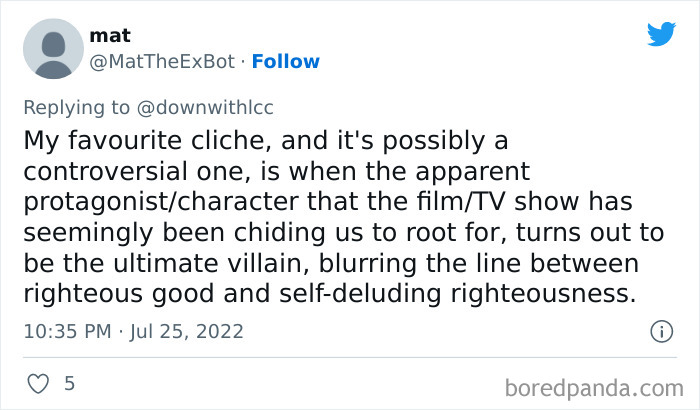Viewport: 700px width, 410px height.
Task: Open the tweet info circle icon
Action: tap(660, 331)
